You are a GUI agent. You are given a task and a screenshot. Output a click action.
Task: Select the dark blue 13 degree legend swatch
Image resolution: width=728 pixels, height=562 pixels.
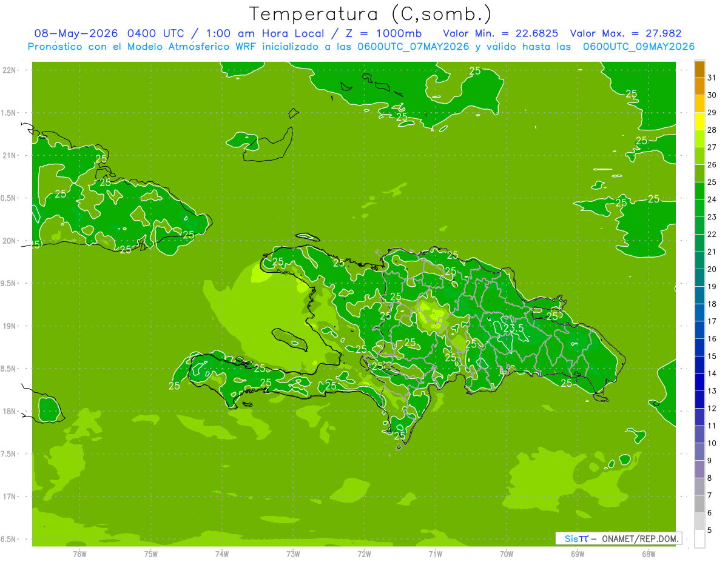point(699,383)
